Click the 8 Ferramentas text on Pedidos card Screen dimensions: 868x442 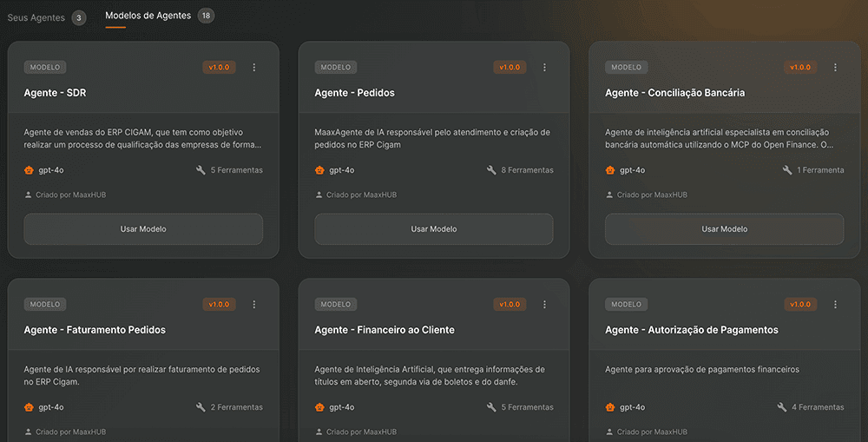coord(527,170)
